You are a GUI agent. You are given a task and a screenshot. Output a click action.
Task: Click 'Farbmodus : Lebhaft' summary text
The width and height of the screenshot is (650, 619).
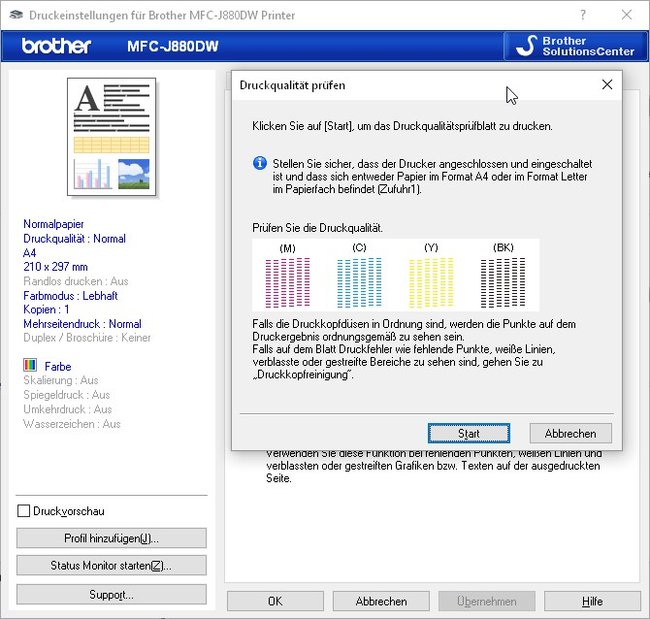[x=70, y=296]
